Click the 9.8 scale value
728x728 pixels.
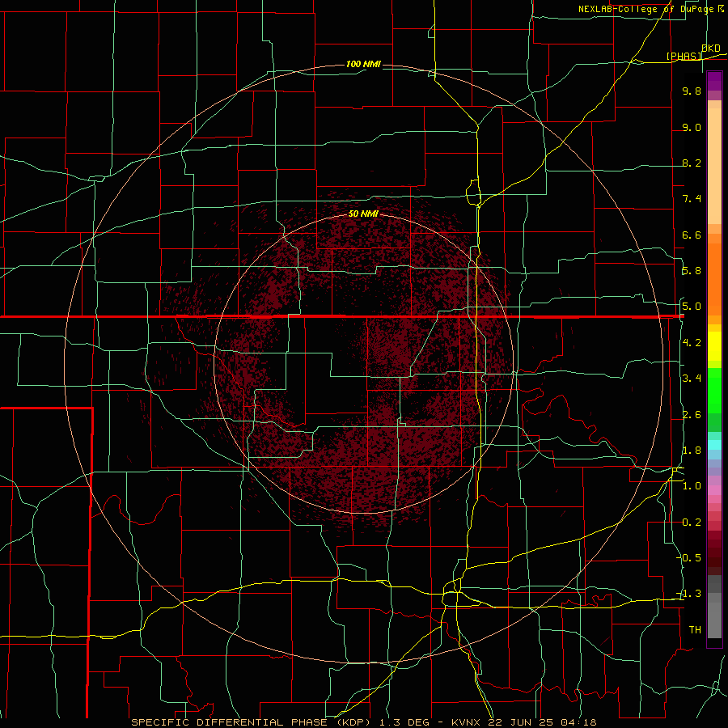click(x=692, y=91)
